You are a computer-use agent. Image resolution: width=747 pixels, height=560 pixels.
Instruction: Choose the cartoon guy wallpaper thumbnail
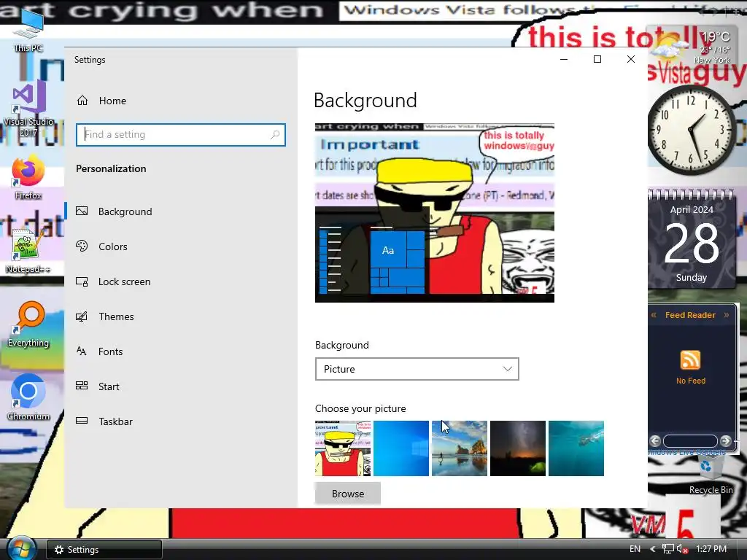tap(343, 448)
